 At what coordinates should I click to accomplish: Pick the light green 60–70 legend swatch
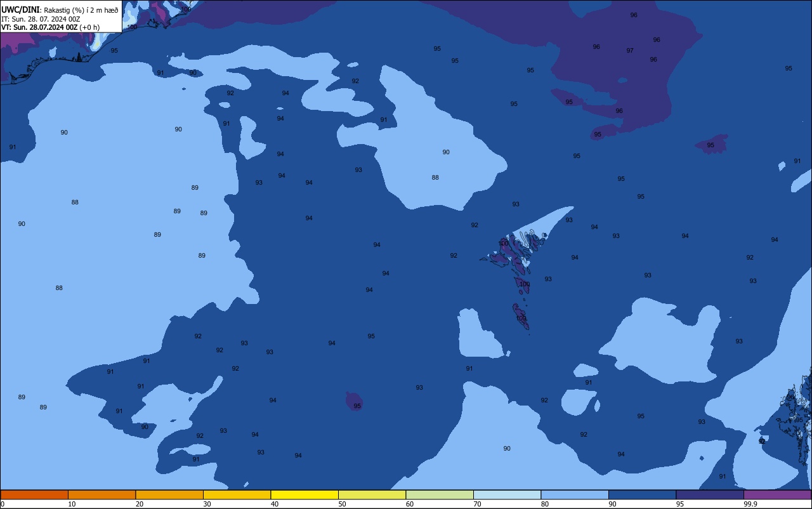tap(440, 494)
